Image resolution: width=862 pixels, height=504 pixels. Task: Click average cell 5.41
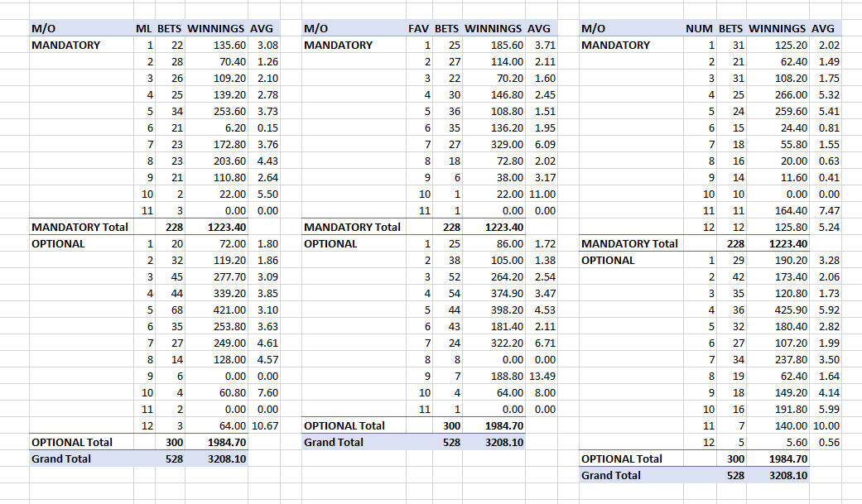point(829,111)
